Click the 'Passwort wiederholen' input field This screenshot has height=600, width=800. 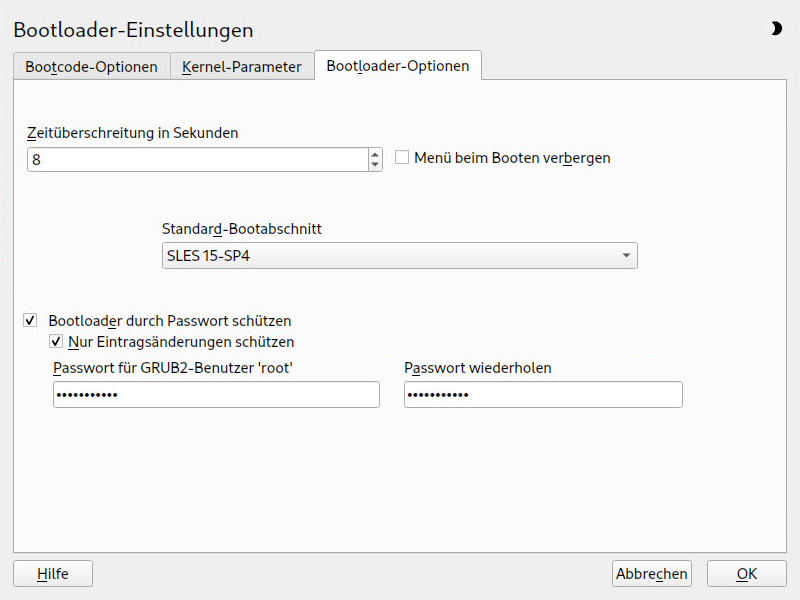point(543,395)
